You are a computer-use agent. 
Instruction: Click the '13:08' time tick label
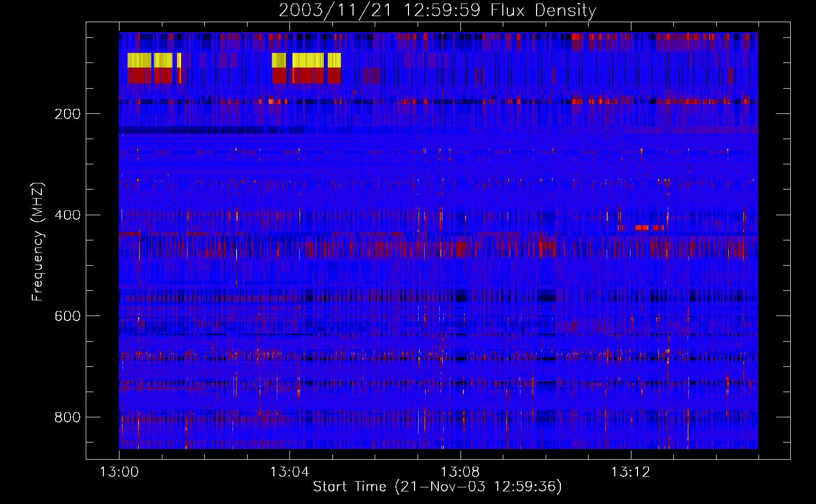[460, 472]
